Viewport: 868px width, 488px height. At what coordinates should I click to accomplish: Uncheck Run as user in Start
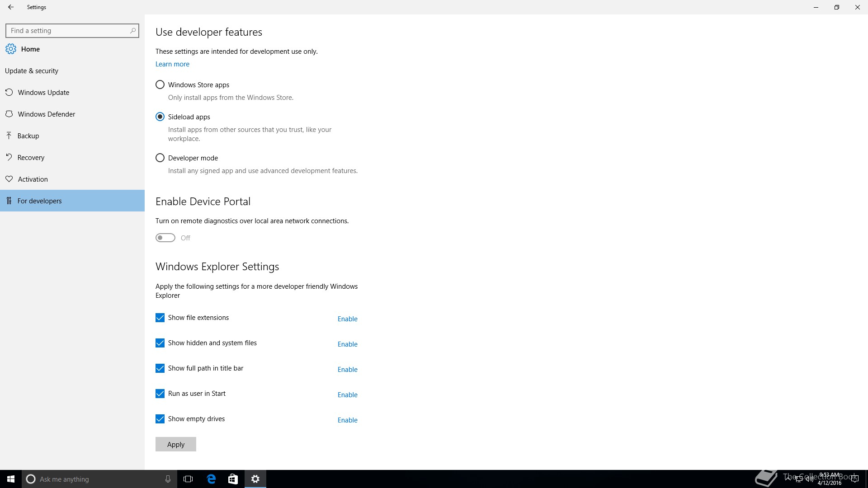tap(160, 394)
